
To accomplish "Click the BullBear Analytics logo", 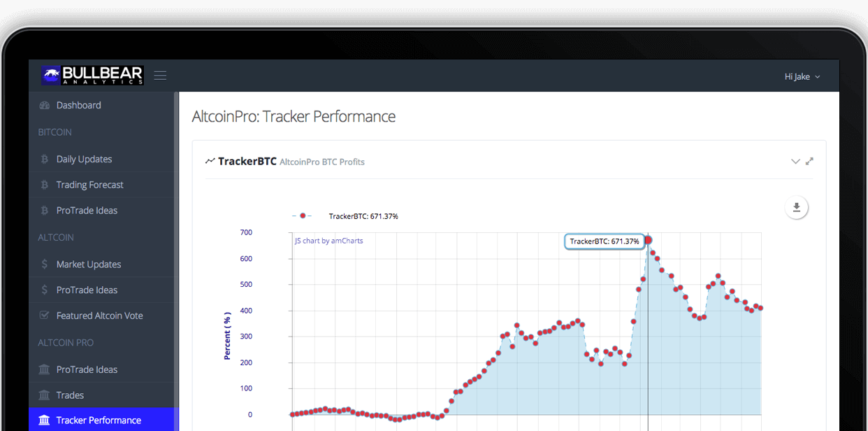I will 92,76.
